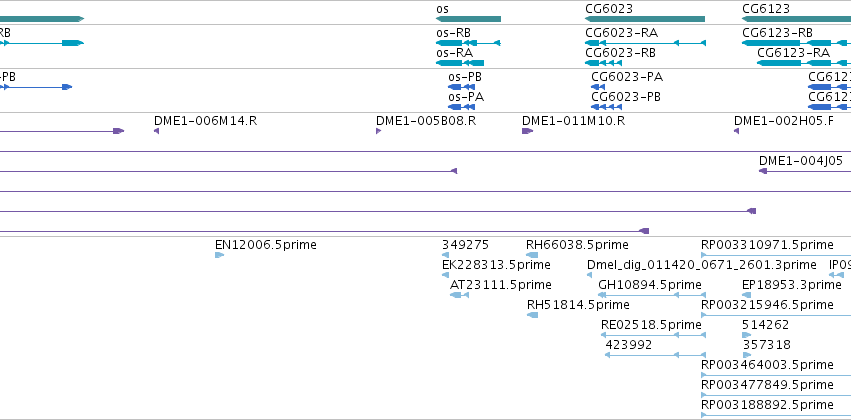
Task: Select RP003188892.5prime feature
Action: click(776, 415)
